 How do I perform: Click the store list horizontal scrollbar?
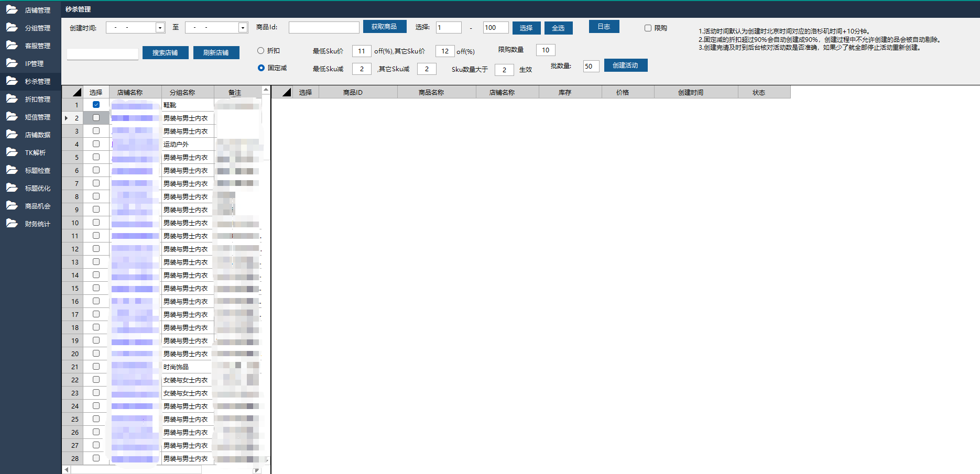pos(136,470)
